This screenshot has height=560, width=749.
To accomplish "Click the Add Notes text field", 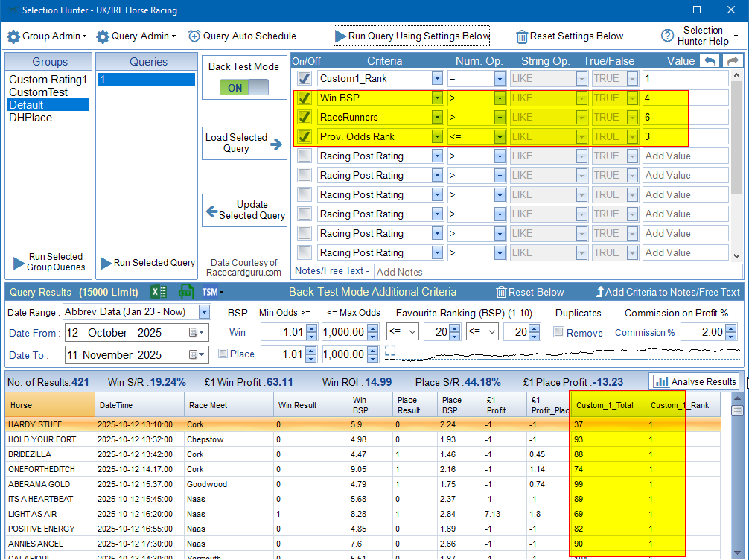I will (551, 272).
